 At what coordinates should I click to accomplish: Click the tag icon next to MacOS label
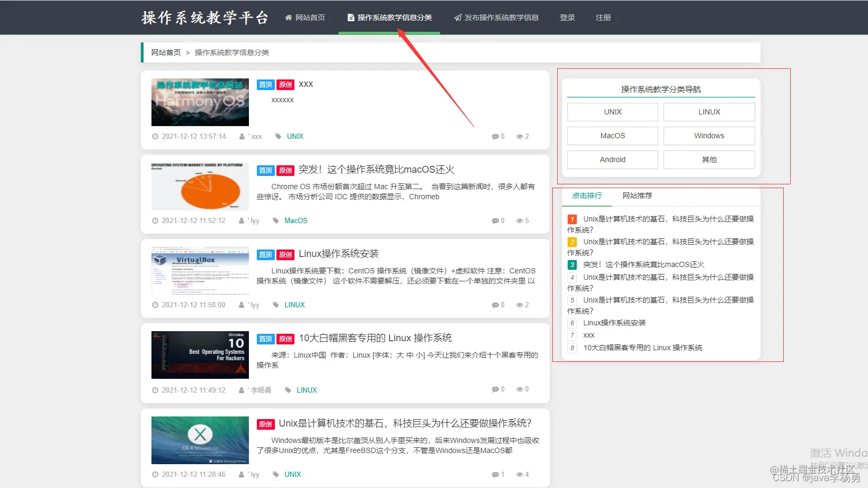click(x=276, y=220)
